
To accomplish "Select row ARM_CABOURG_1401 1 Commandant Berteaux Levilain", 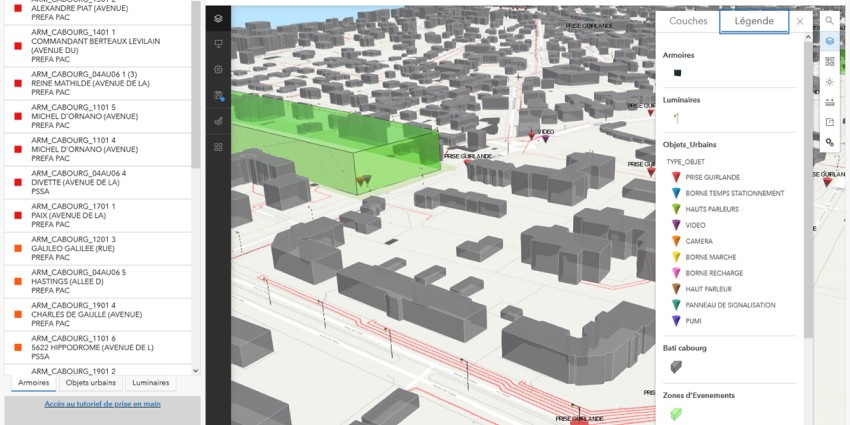I will [x=98, y=46].
